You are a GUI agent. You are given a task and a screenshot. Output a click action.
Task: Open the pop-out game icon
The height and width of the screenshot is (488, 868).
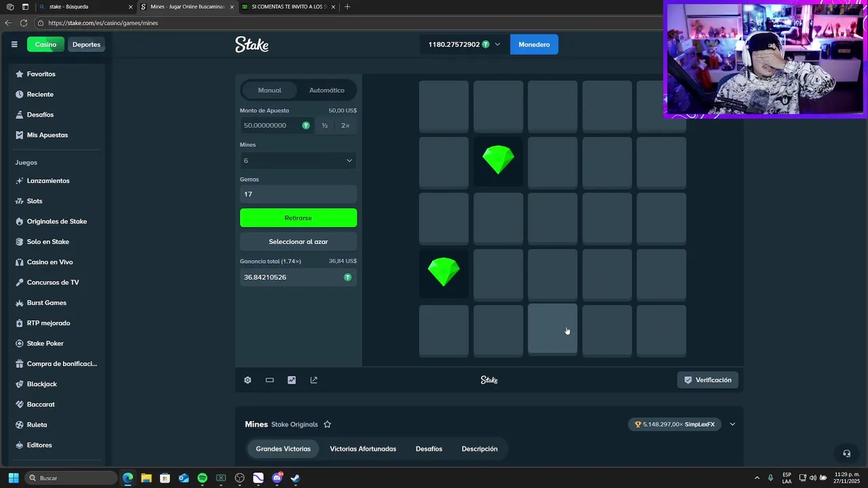(314, 380)
